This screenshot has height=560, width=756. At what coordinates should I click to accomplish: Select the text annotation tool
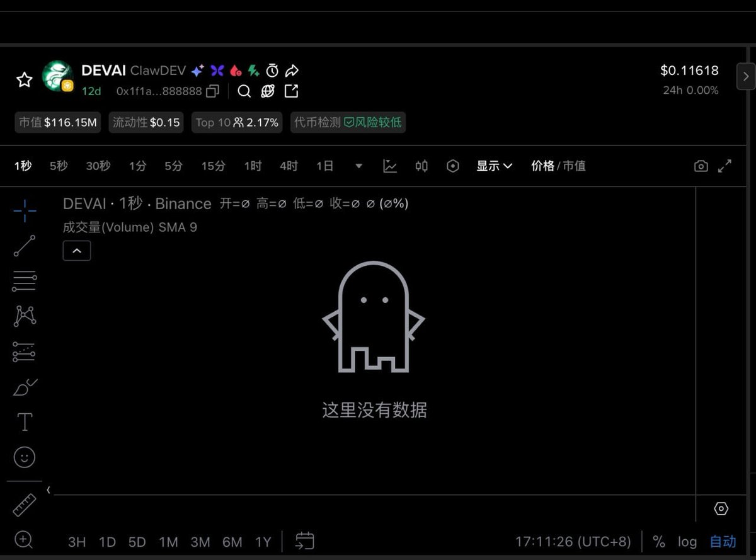[24, 422]
